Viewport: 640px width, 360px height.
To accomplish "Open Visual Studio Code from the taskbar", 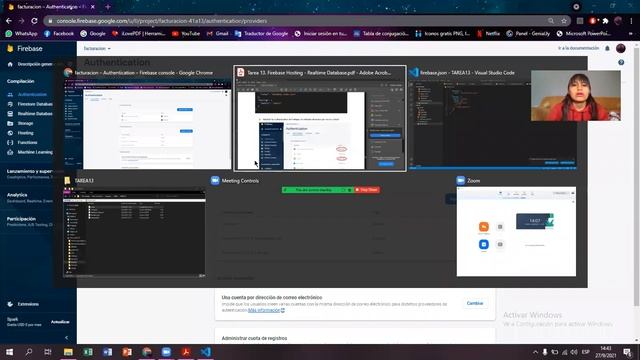I will (206, 352).
